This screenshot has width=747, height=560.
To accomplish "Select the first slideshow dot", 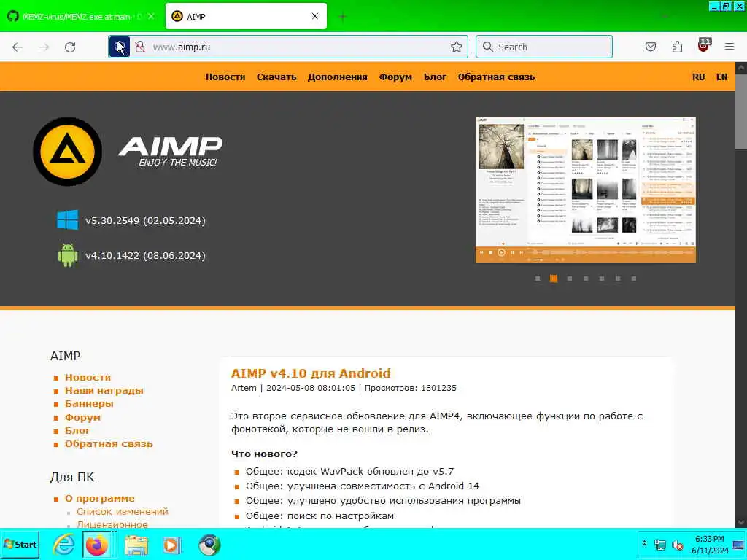I will [538, 279].
